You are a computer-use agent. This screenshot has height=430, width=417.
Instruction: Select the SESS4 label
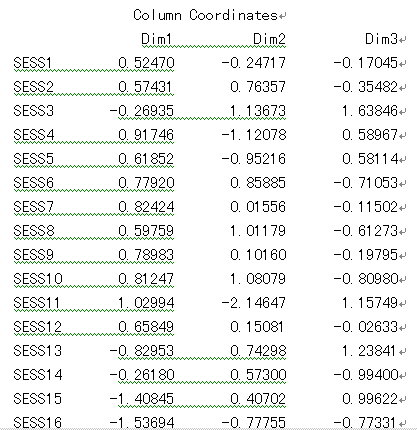[34, 135]
